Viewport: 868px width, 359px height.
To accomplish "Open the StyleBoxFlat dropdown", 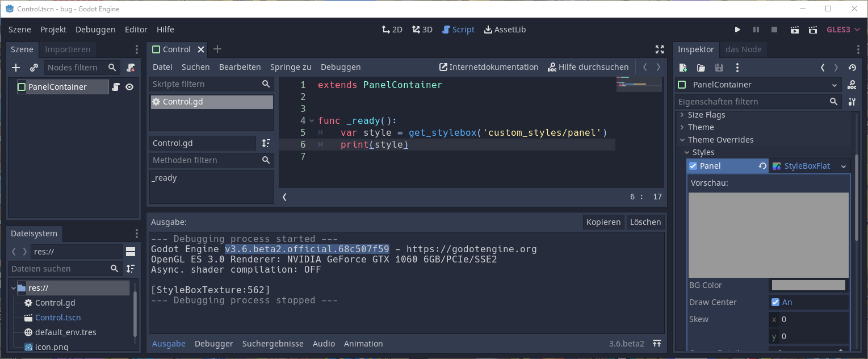I will click(x=844, y=165).
